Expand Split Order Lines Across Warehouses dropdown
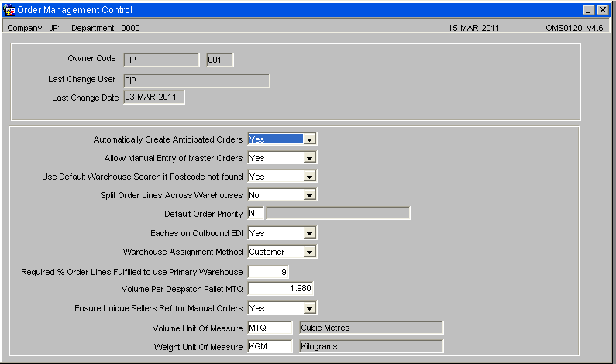The image size is (616, 364). tap(310, 195)
